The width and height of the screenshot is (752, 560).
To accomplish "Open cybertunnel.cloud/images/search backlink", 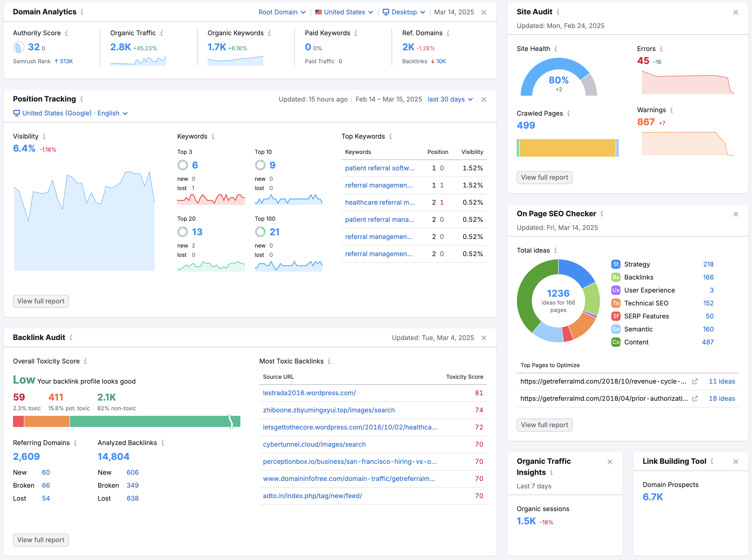I will coord(314,444).
